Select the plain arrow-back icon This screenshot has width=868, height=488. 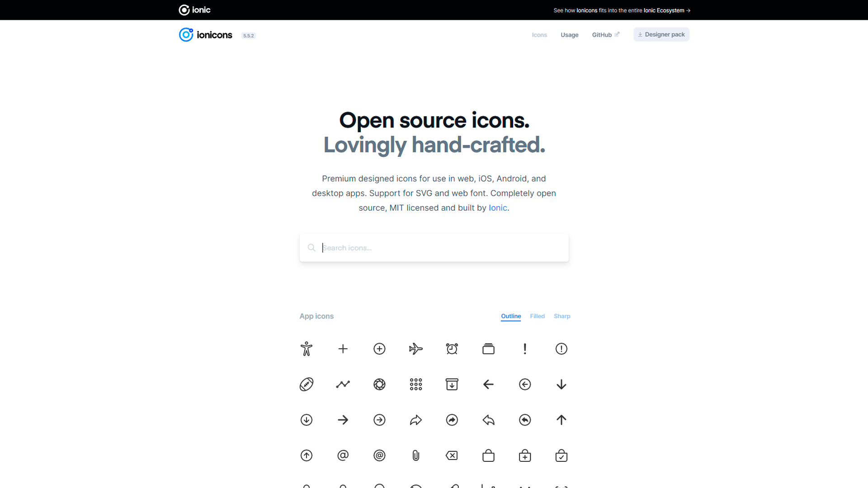489,385
